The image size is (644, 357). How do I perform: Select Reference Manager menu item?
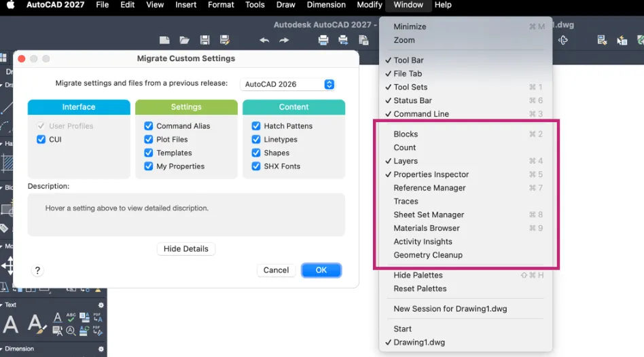pyautogui.click(x=465, y=188)
